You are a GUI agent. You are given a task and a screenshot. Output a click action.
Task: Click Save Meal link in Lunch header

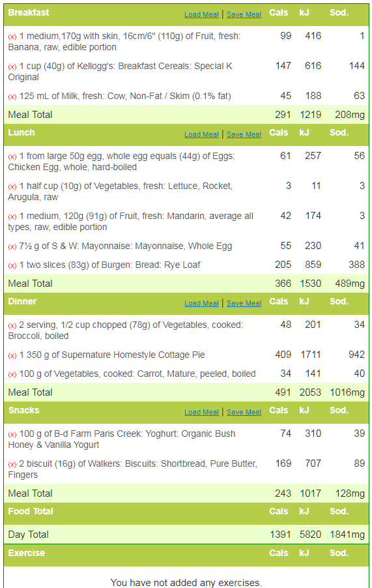tap(244, 135)
